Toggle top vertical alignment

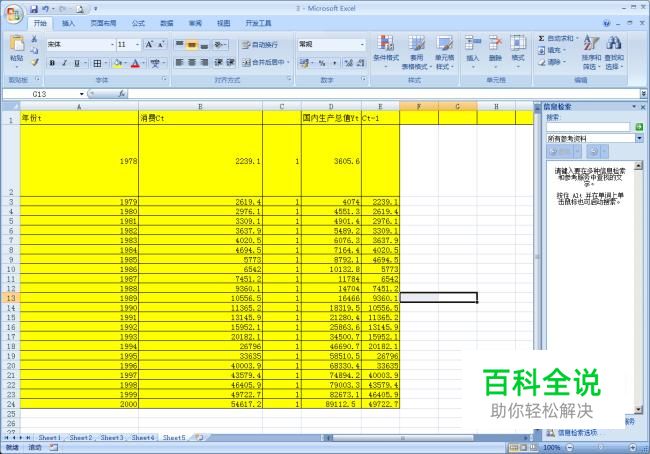coord(179,44)
